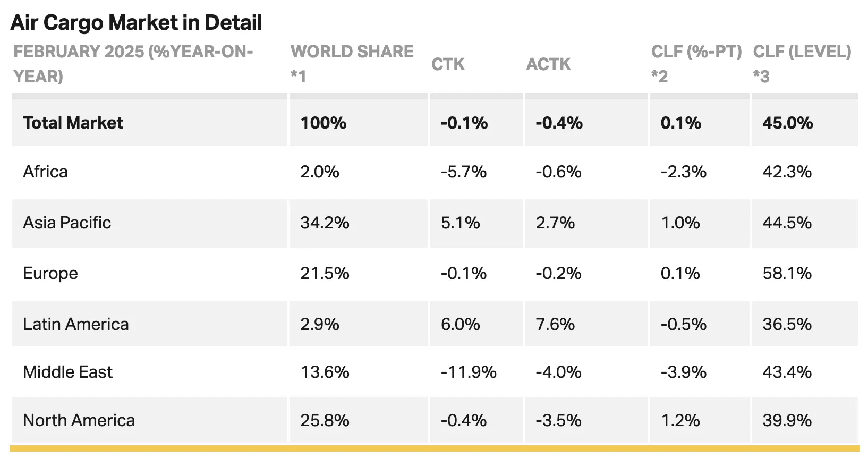Click the February 2025 year-on-year header
Viewport: 868px width, 458px height.
pos(133,64)
